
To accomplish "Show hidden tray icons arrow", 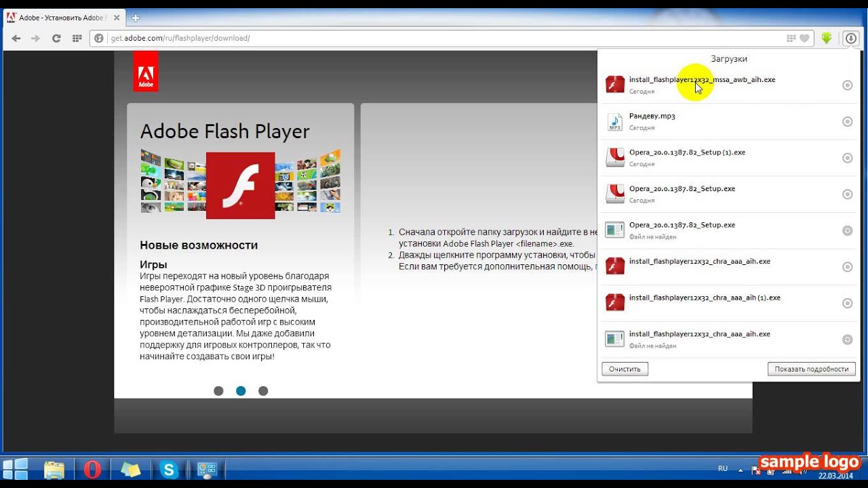I will [x=740, y=469].
